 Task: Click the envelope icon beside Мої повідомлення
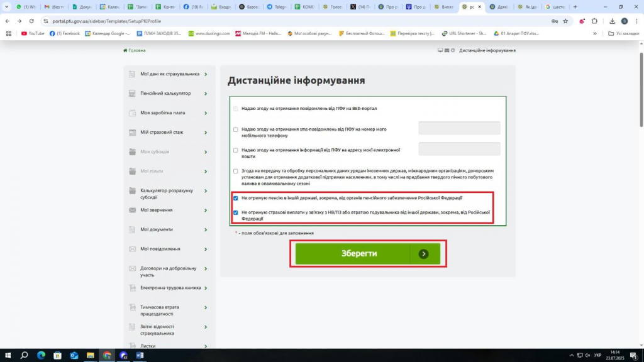pos(132,249)
